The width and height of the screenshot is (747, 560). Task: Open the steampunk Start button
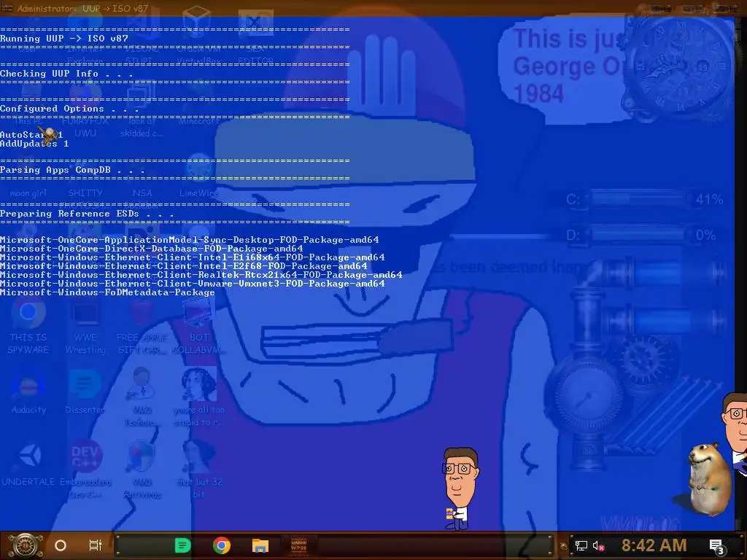point(26,545)
